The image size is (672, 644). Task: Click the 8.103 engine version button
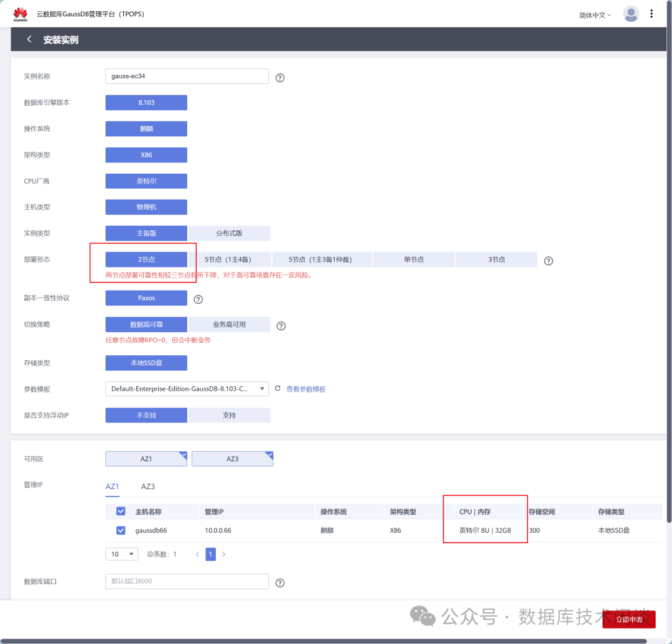[x=146, y=103]
